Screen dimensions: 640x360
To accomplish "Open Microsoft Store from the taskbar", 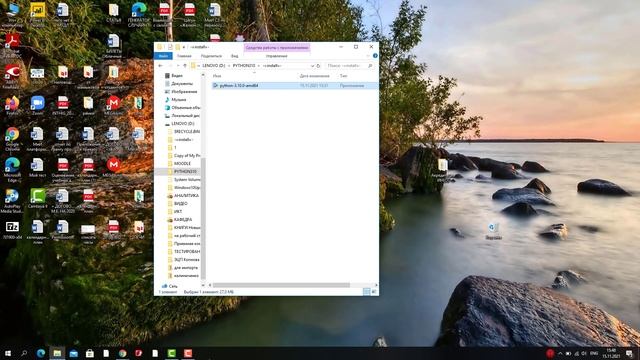I will [90, 353].
